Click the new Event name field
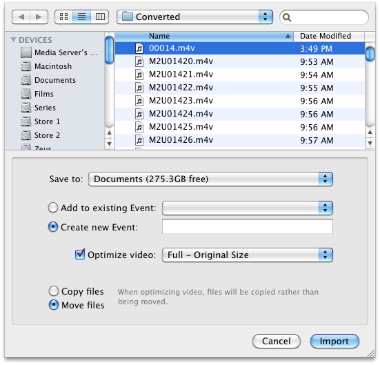 pos(247,227)
